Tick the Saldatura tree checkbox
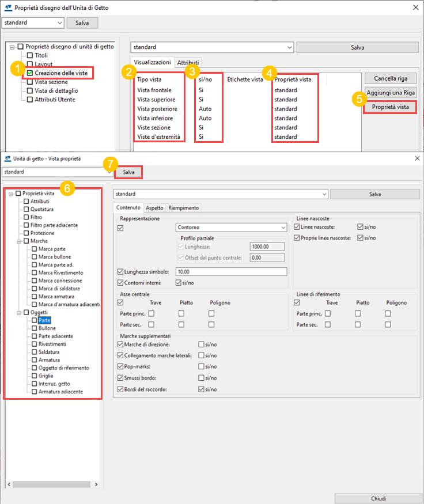424x504 pixels. coord(35,352)
